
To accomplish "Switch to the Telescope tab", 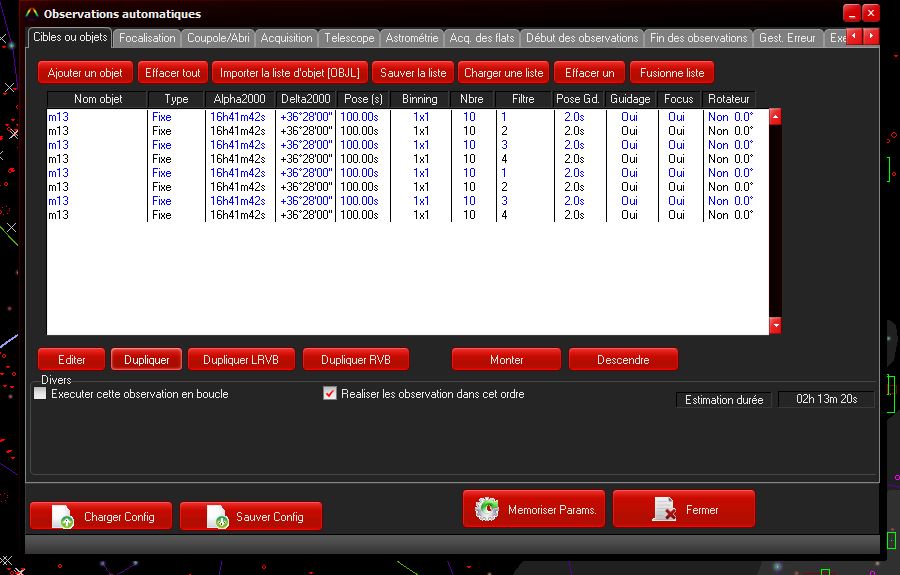I will click(x=348, y=38).
